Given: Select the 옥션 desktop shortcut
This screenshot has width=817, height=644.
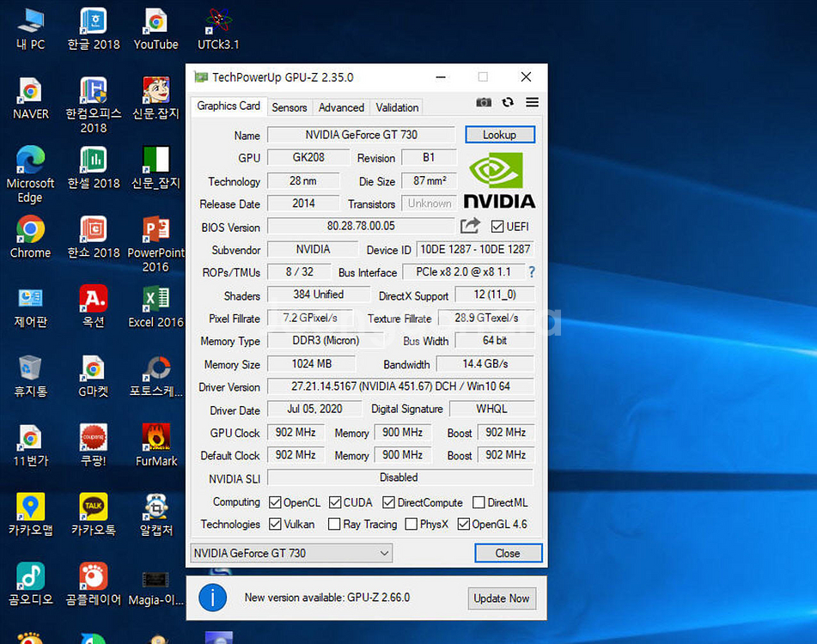Looking at the screenshot, I should coord(94,307).
